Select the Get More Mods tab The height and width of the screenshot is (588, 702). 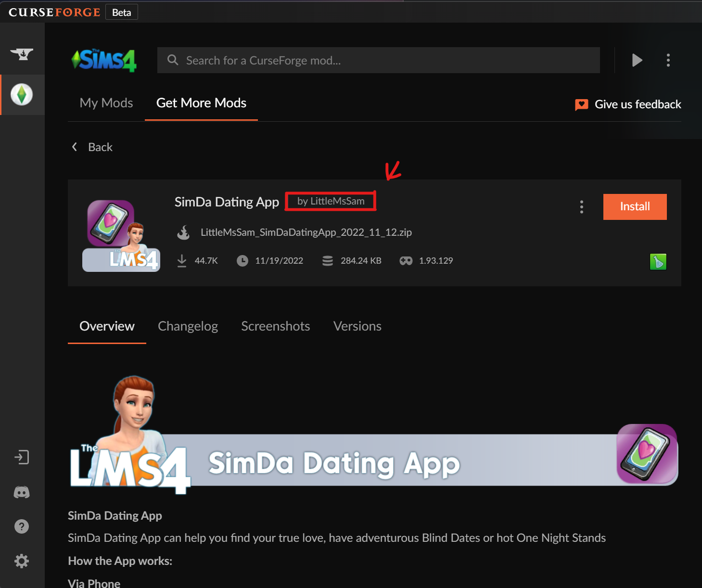201,103
